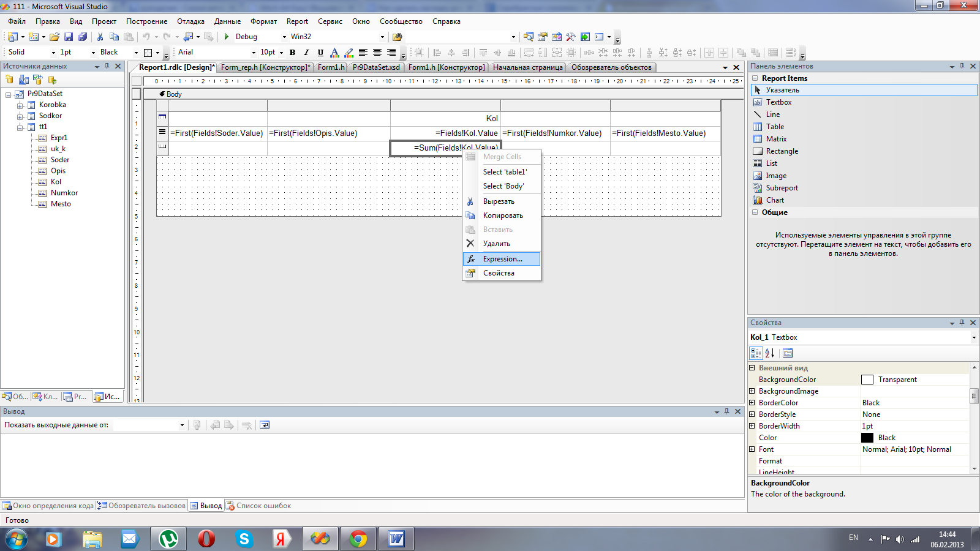Select the Soder field in data sources
Screen dimensions: 980x551
60,160
